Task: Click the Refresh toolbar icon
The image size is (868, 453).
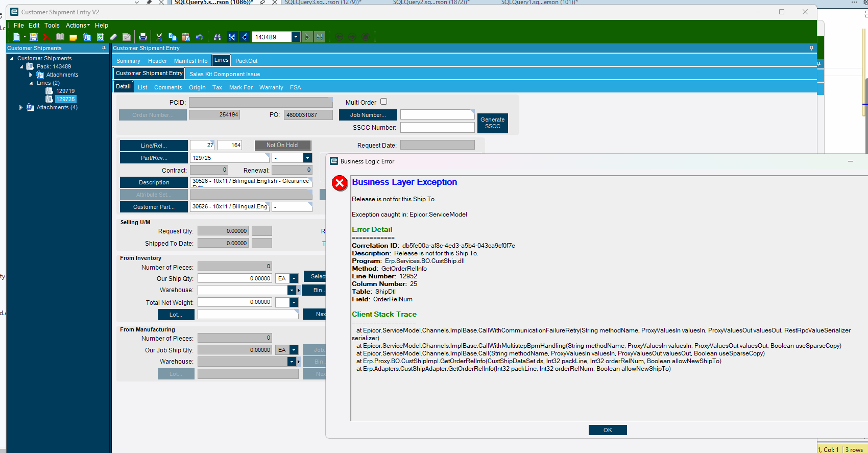Action: [x=100, y=37]
